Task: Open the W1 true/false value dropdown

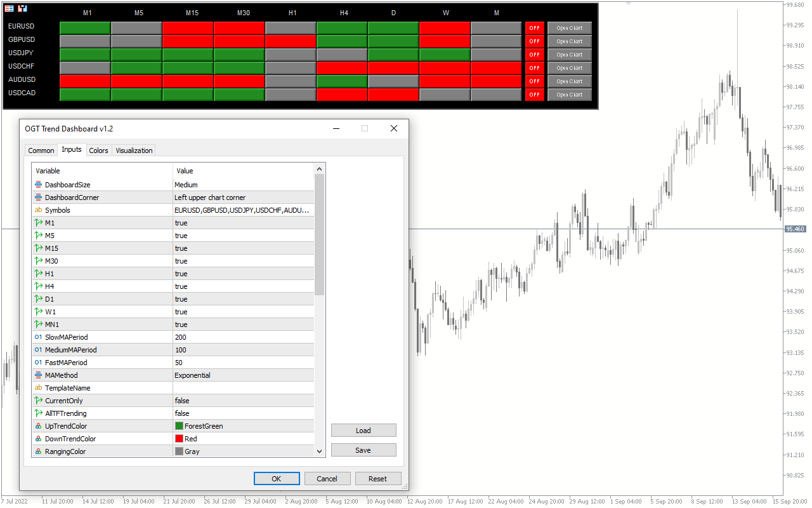Action: pos(244,312)
